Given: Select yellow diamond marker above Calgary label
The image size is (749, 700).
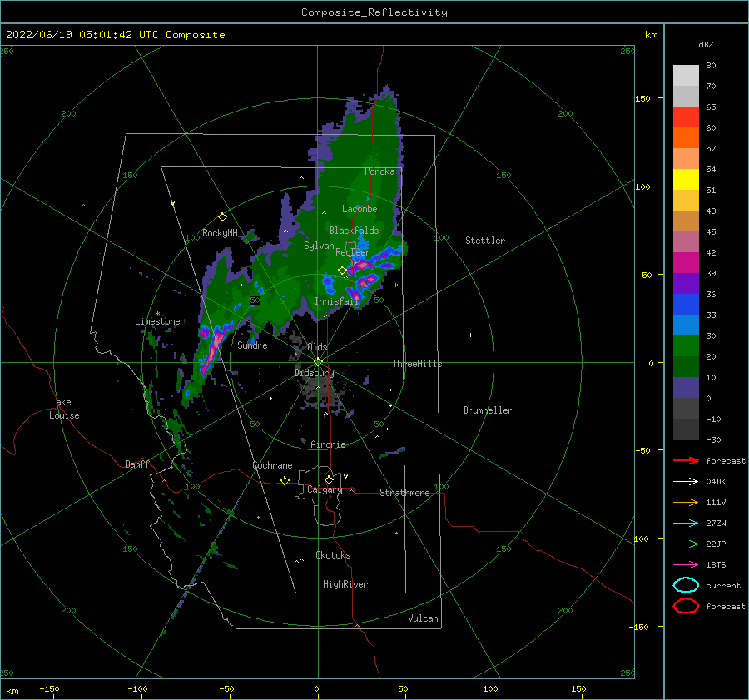Looking at the screenshot, I should tap(329, 479).
